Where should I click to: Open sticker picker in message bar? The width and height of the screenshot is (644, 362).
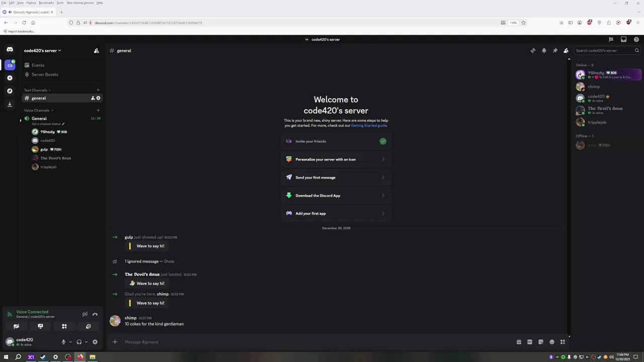coord(541,342)
